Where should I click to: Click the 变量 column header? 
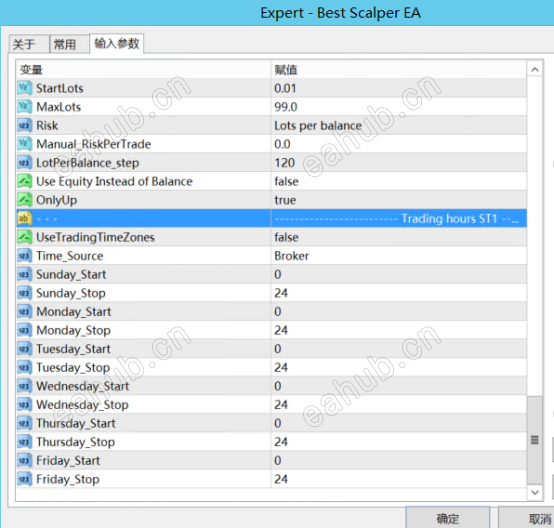click(143, 70)
